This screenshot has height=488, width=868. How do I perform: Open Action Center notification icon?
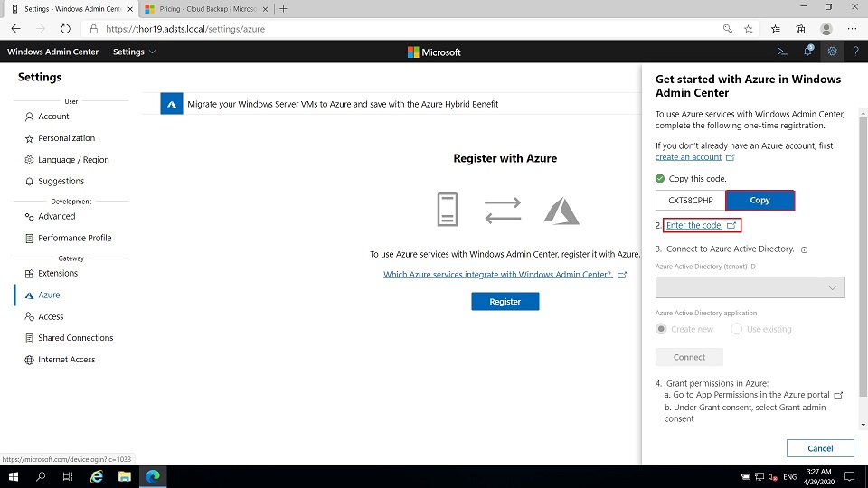point(850,476)
